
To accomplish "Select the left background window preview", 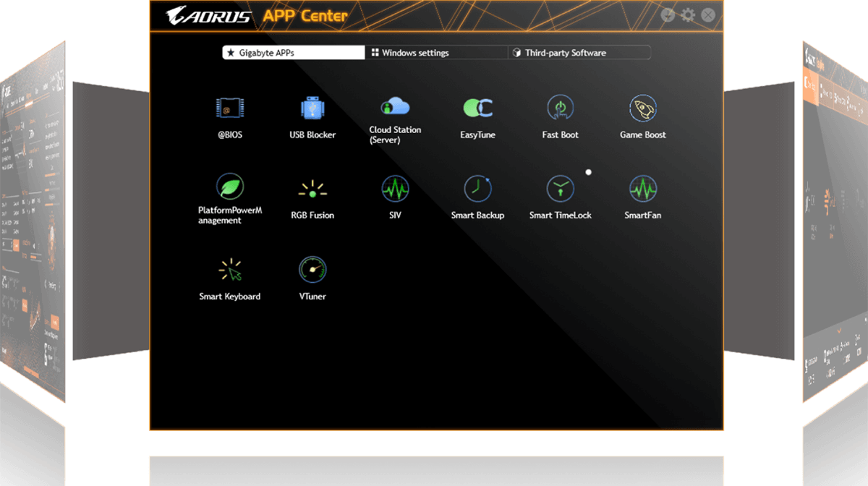I will click(33, 223).
